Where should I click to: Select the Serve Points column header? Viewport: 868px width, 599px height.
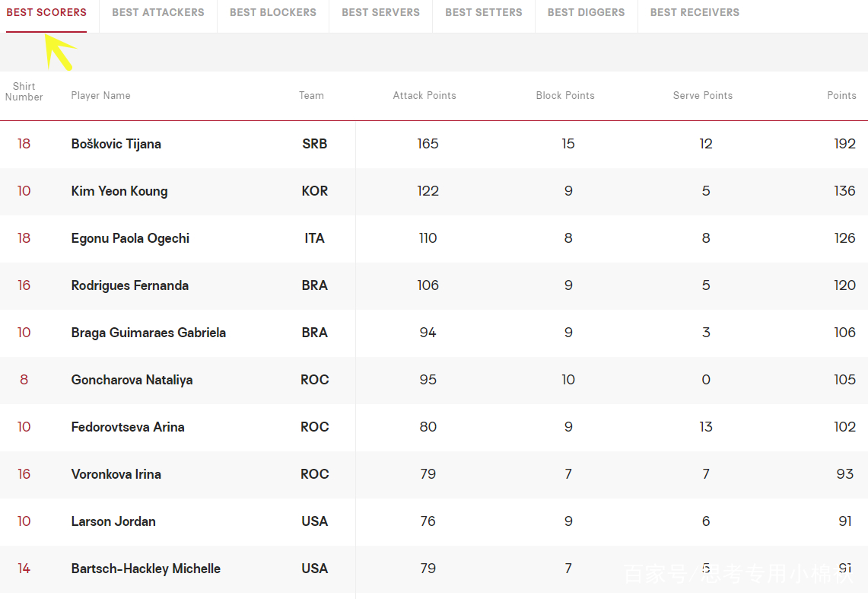point(702,95)
